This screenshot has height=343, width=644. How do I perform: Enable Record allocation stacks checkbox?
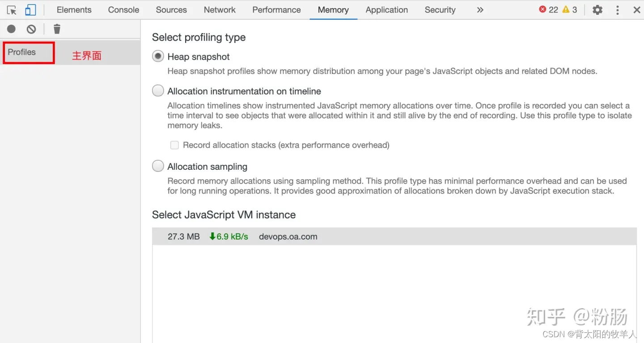174,145
